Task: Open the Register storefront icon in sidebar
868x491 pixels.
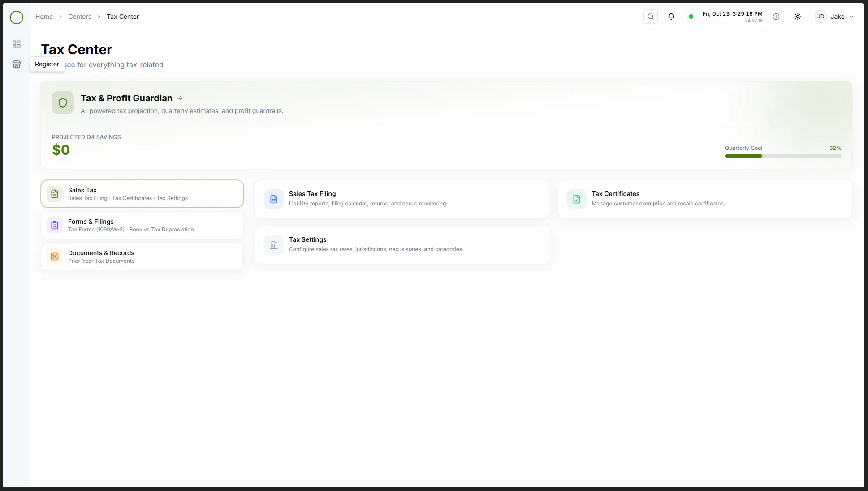Action: tap(17, 64)
